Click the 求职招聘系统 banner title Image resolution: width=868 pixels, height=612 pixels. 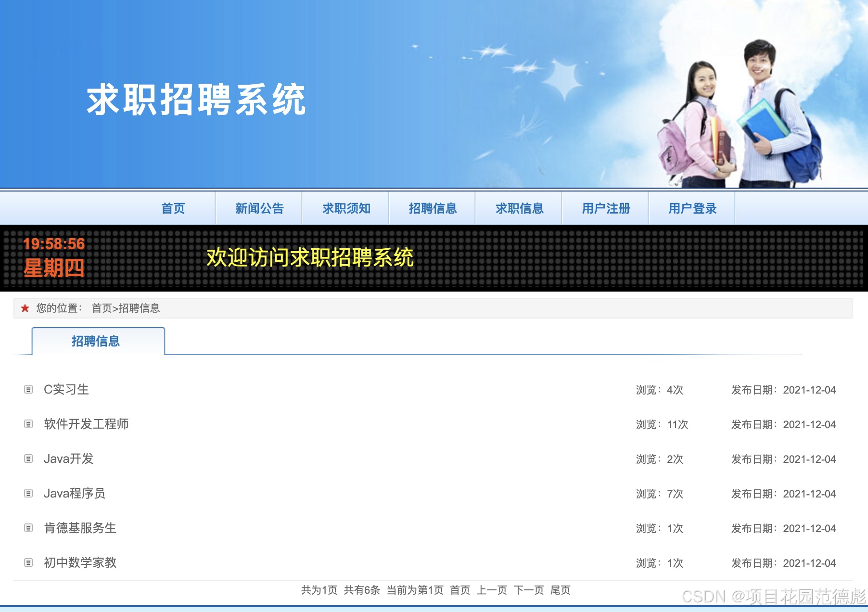[196, 100]
